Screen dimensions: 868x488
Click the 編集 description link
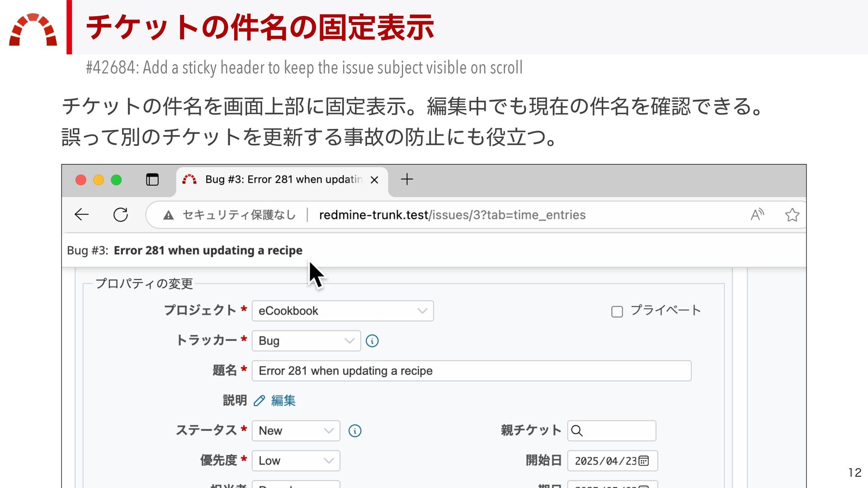click(283, 401)
